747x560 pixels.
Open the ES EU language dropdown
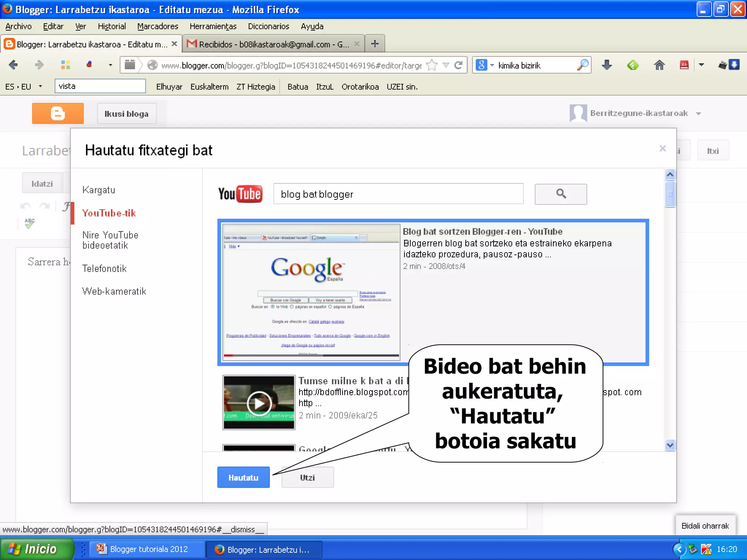40,86
